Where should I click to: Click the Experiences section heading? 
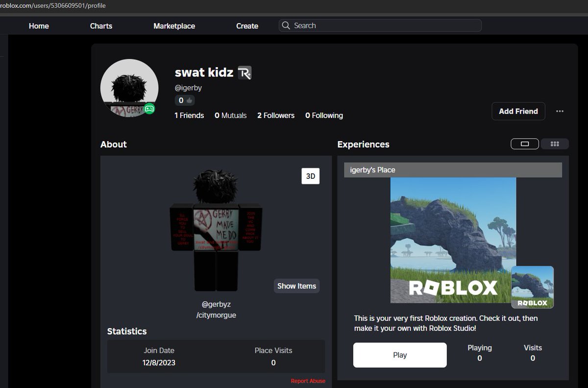[364, 144]
